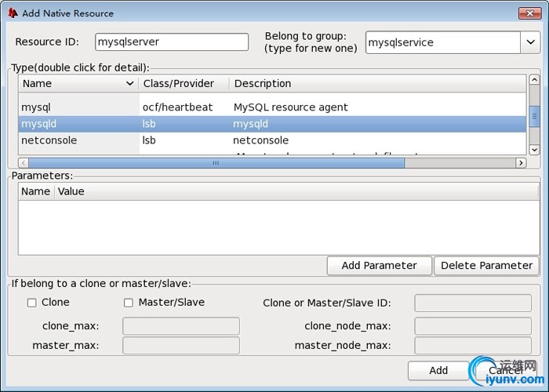Click the horizontal scrollbar thumb in type list

coord(216,163)
